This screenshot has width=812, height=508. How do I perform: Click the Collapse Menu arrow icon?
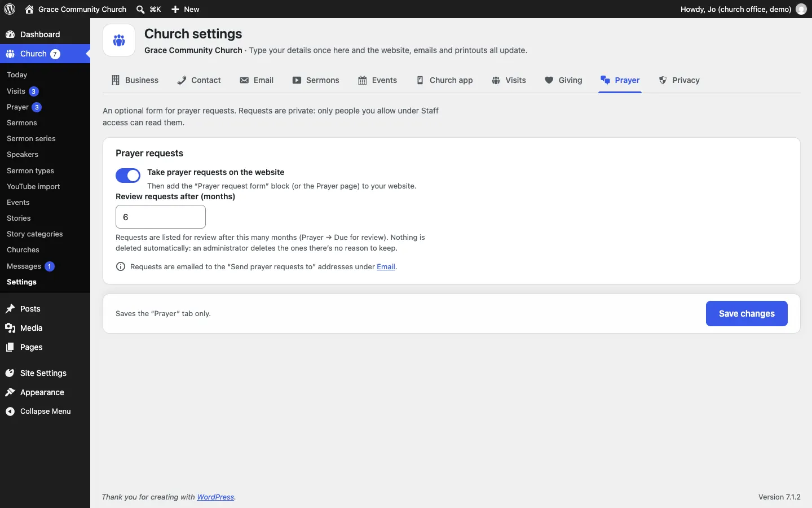click(10, 411)
